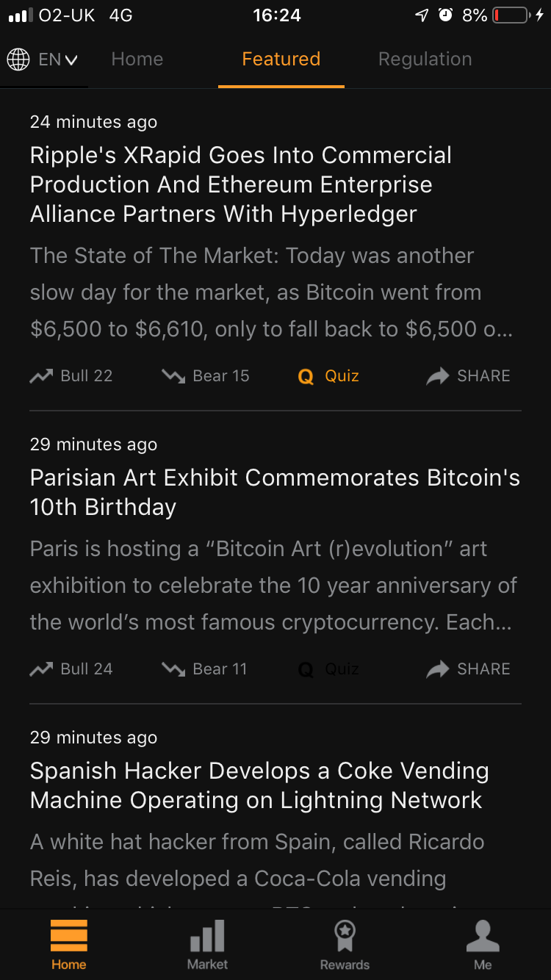
Task: Open Ripple's XRapid Goes Into Commercial Production headline
Action: pos(241,184)
